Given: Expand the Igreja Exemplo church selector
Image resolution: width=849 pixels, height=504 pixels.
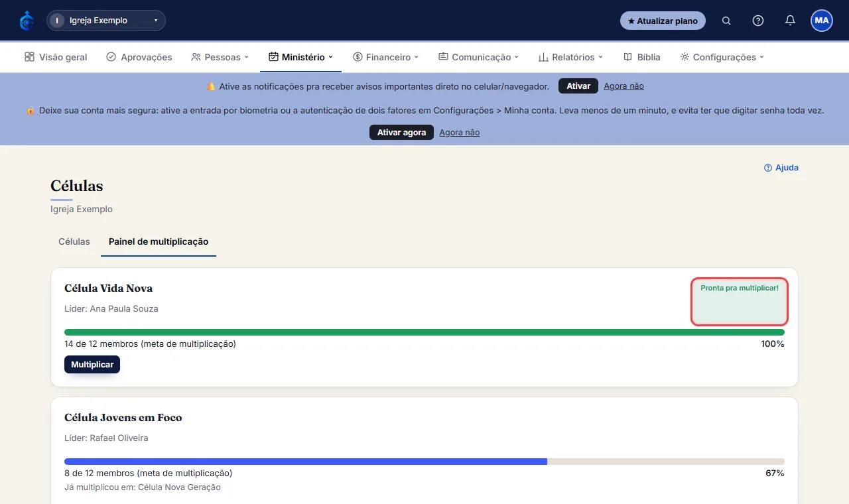Looking at the screenshot, I should (x=106, y=21).
